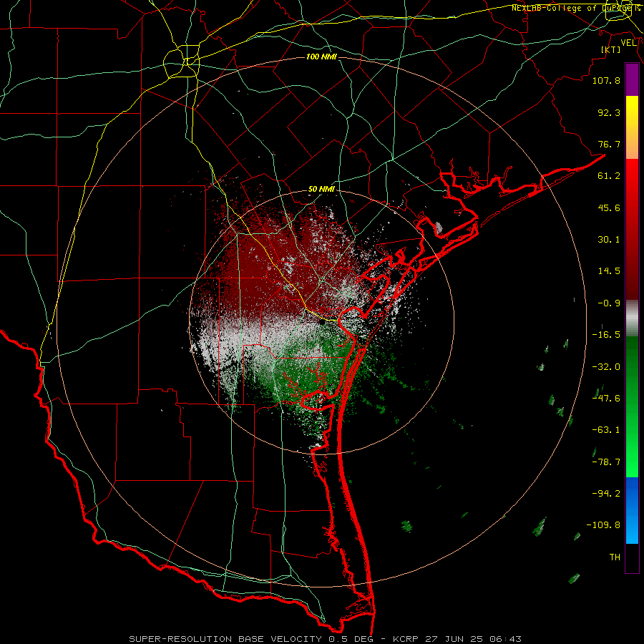Click the radar site dot at the map center

(x=323, y=323)
